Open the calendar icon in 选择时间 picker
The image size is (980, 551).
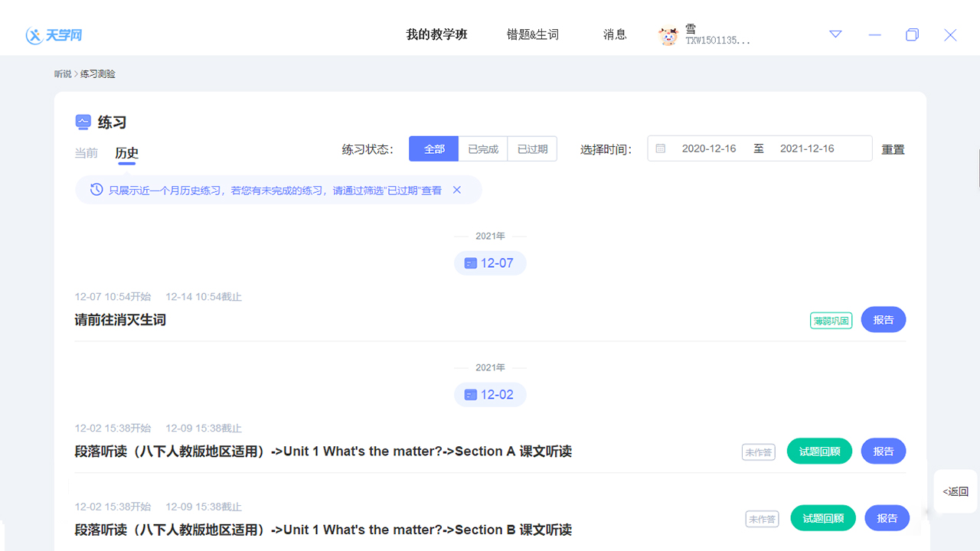[x=660, y=148]
